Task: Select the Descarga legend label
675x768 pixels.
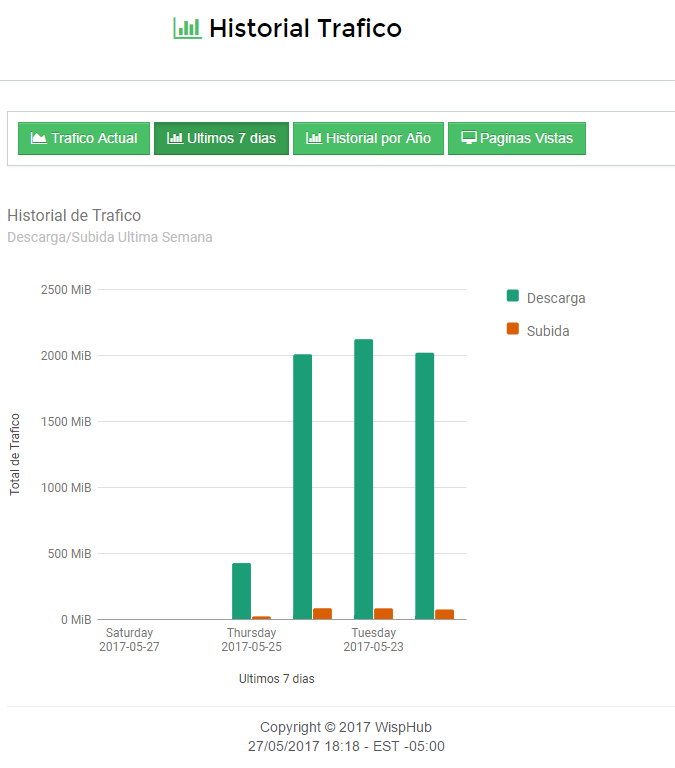Action: [x=556, y=298]
